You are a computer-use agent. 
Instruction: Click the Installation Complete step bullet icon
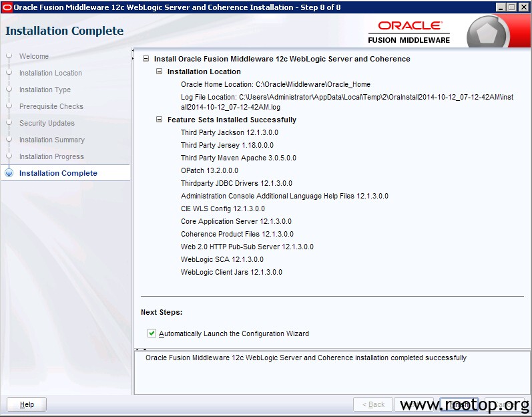coord(9,173)
